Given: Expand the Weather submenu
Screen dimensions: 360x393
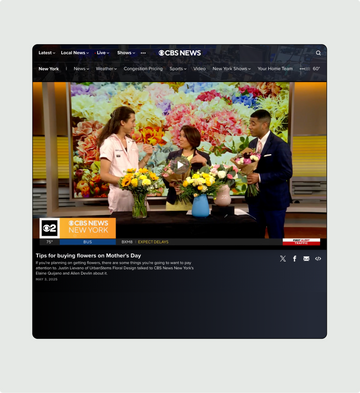Looking at the screenshot, I should (x=106, y=69).
